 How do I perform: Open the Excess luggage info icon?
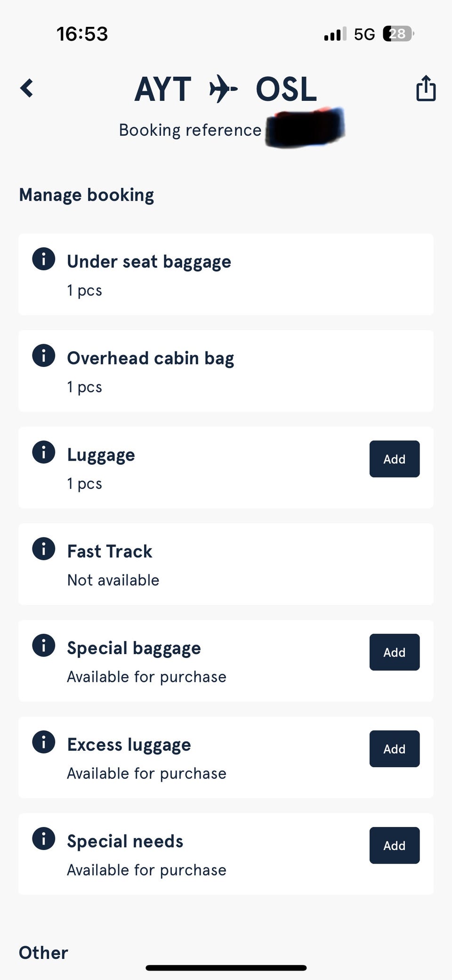[x=44, y=742]
